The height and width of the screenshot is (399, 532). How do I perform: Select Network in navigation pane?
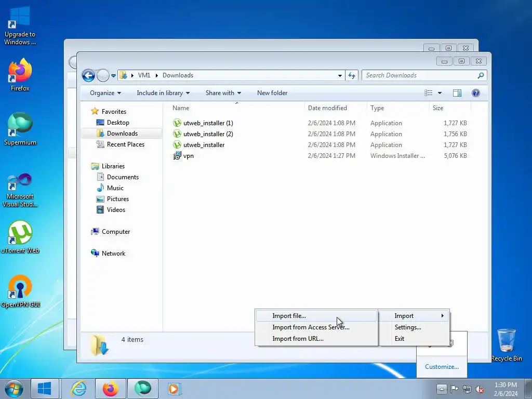click(113, 254)
